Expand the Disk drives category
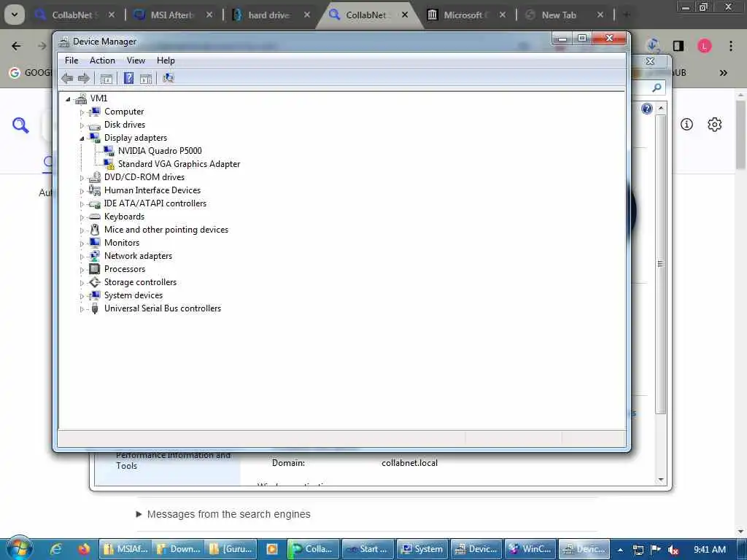747x560 pixels. [x=82, y=125]
